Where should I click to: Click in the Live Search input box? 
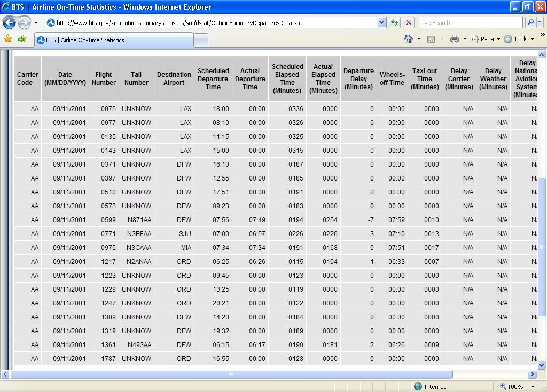470,22
